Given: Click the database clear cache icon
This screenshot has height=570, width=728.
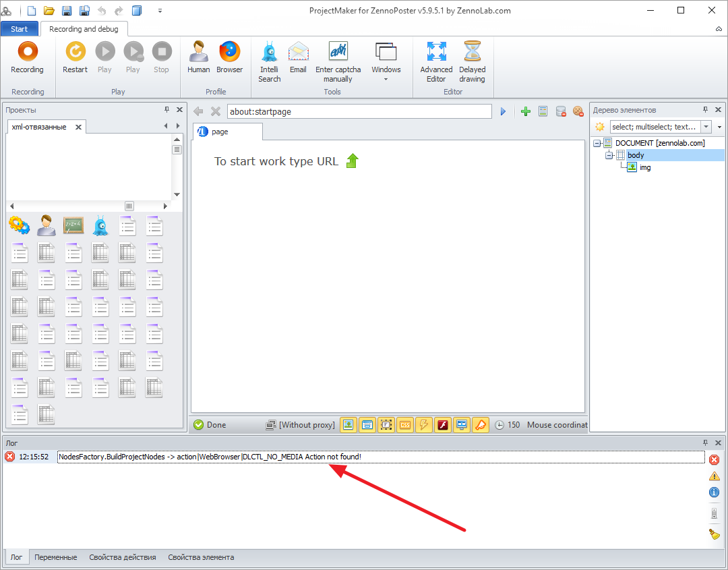Looking at the screenshot, I should click(x=561, y=111).
